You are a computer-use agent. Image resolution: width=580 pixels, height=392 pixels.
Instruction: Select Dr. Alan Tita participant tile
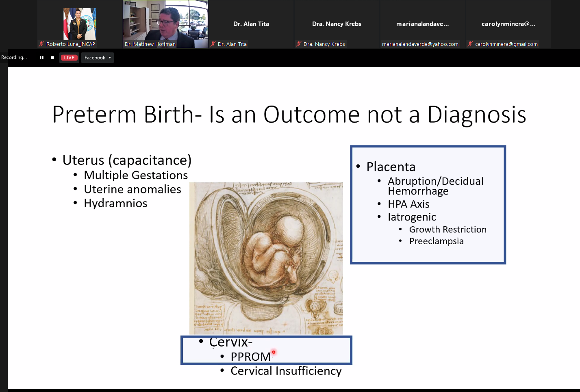(x=251, y=24)
